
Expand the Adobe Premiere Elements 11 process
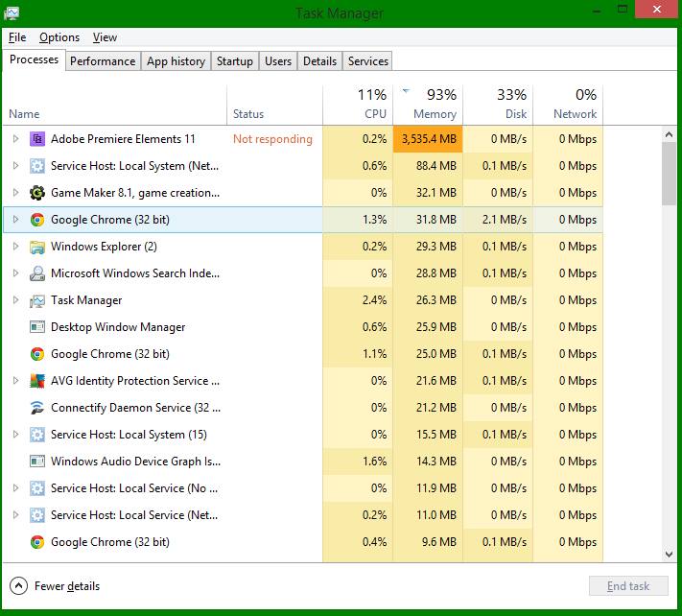tap(15, 139)
